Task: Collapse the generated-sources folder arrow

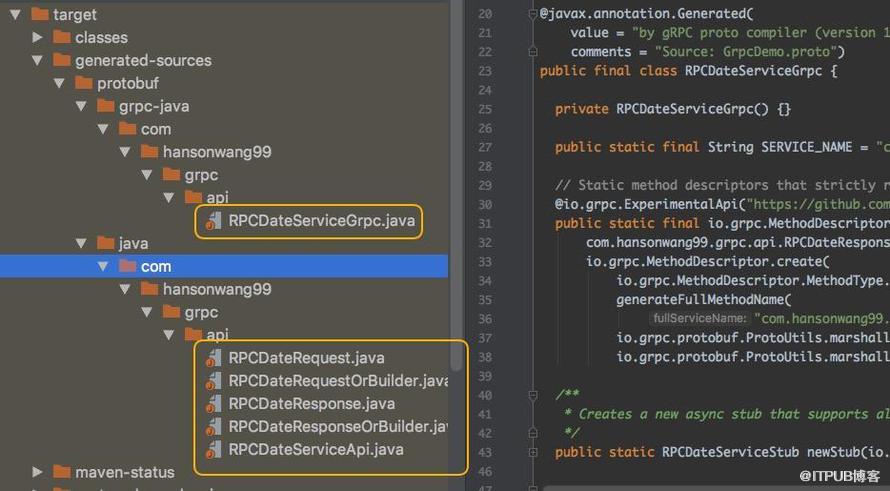Action: 37,60
